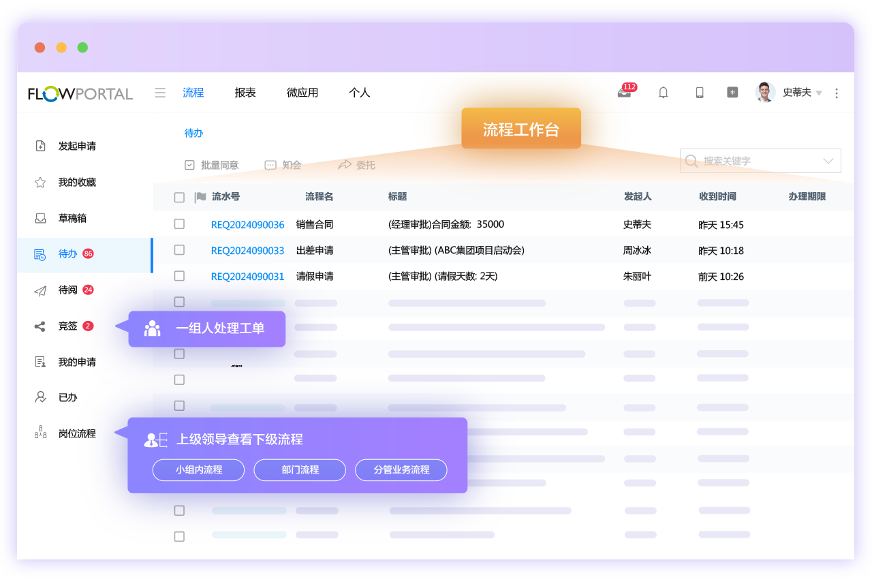Screen dimensions: 872x588
Task: Open the notification bell icon
Action: [662, 92]
